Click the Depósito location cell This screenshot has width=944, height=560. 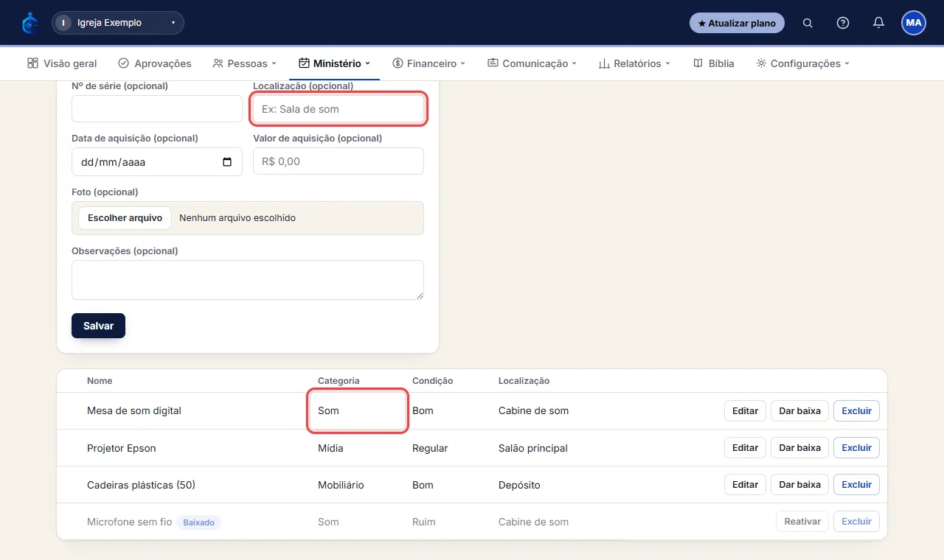(519, 485)
